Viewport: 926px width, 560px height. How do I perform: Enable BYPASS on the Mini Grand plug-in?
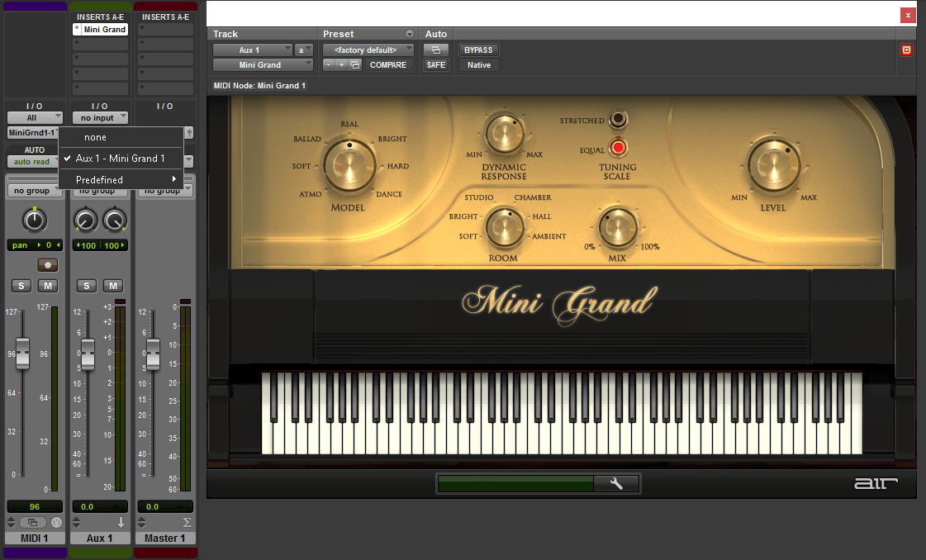pos(478,50)
